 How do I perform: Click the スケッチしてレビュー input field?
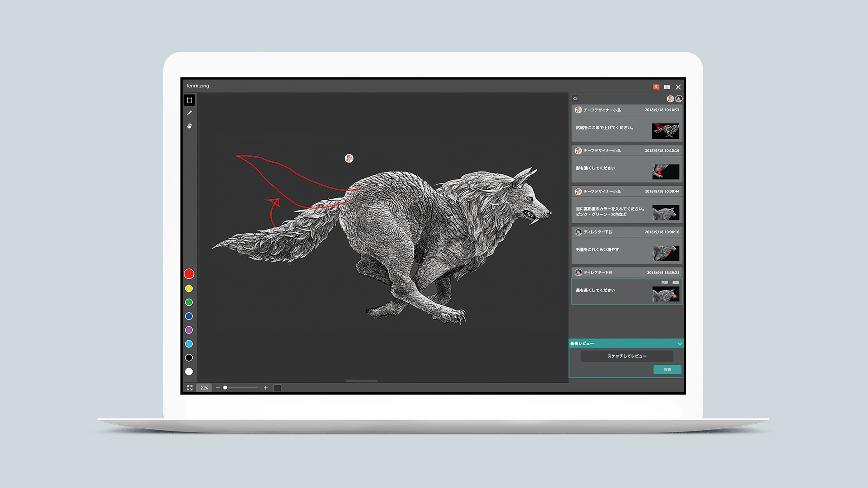[627, 356]
